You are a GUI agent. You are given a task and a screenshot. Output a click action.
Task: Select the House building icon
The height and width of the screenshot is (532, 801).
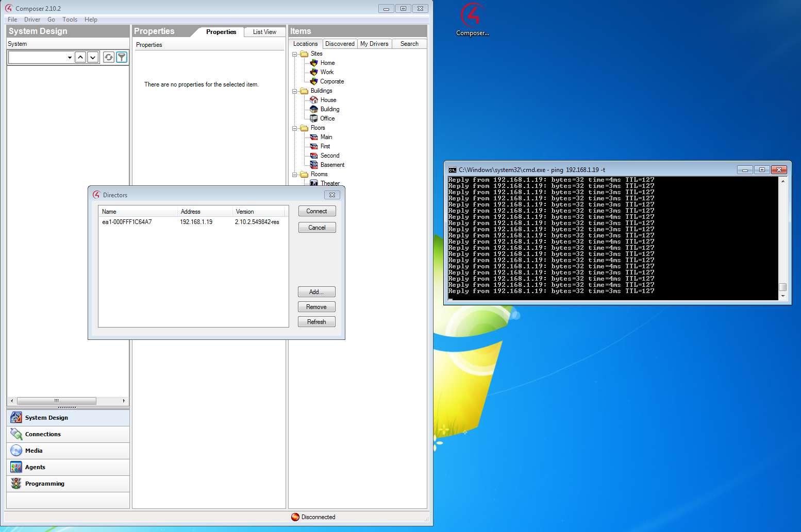[313, 100]
